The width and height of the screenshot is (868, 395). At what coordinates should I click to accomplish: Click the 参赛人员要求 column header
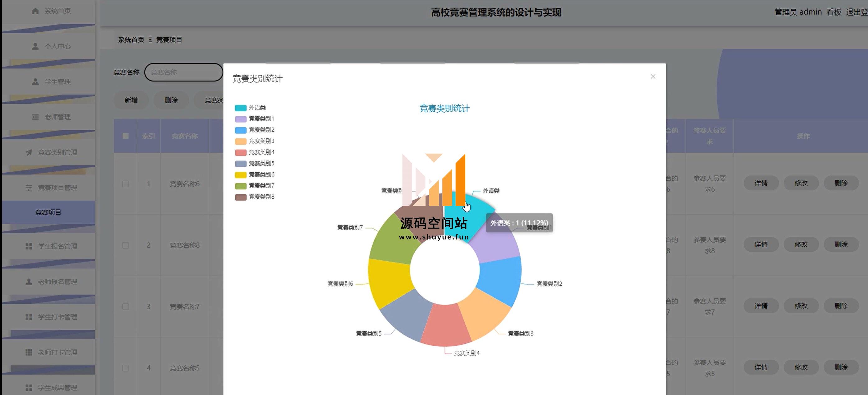point(709,136)
